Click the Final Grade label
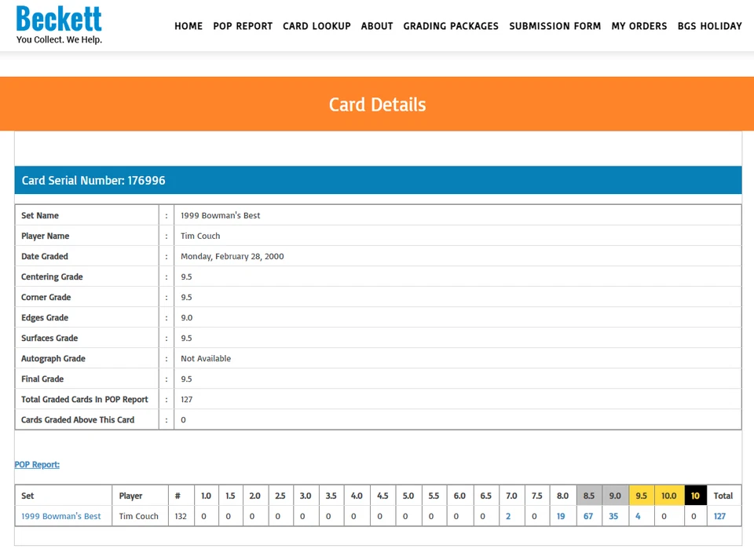The height and width of the screenshot is (560, 754). 42,379
